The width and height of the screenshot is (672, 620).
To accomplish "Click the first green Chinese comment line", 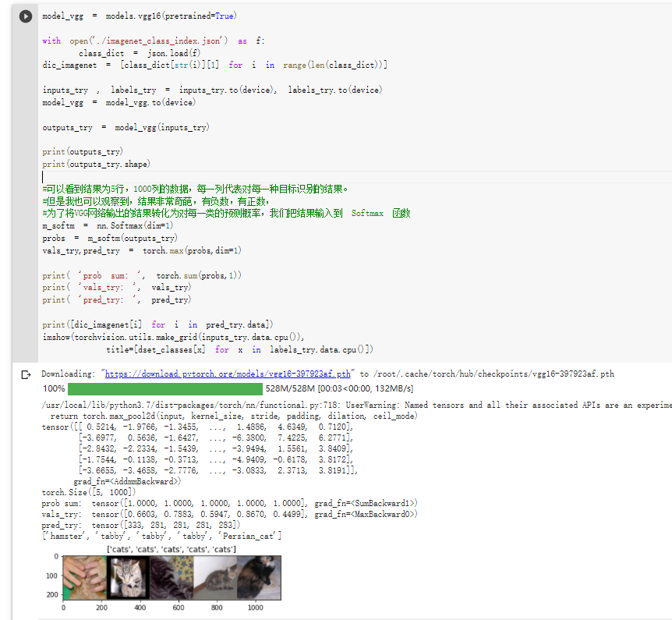I will [x=195, y=189].
